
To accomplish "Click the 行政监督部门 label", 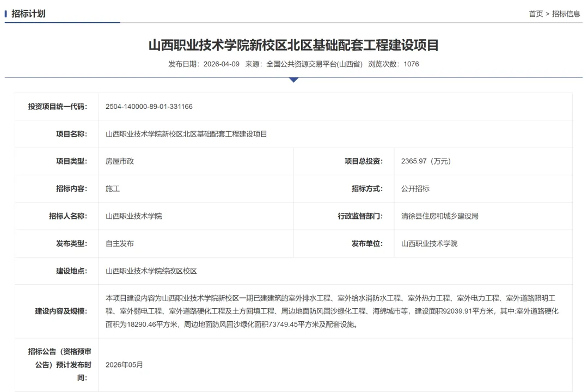I will coord(360,216).
